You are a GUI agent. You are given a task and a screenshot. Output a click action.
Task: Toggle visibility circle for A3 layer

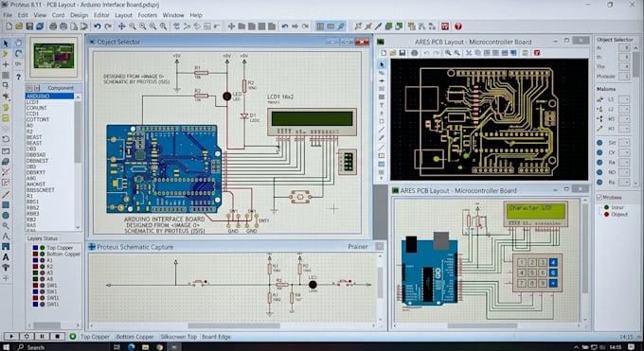tap(43, 272)
